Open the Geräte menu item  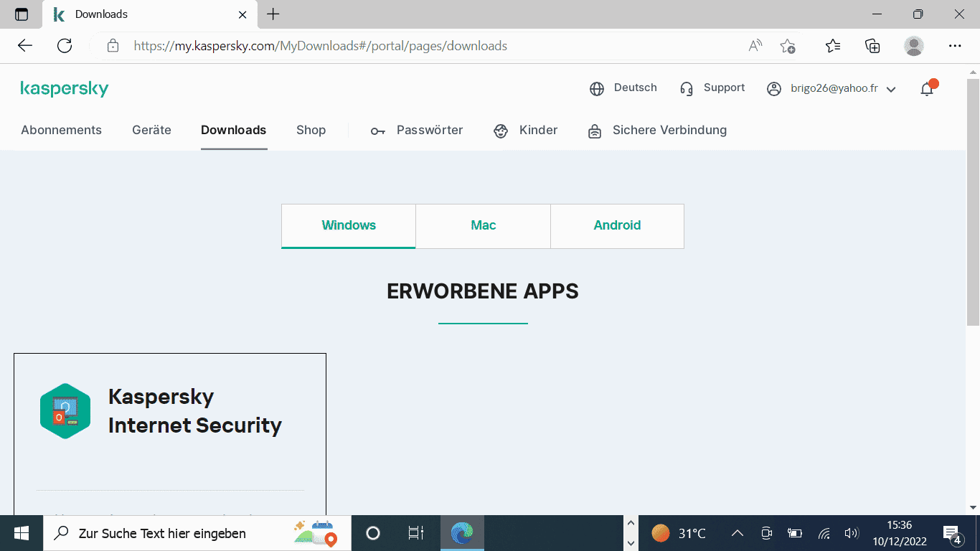click(x=151, y=131)
